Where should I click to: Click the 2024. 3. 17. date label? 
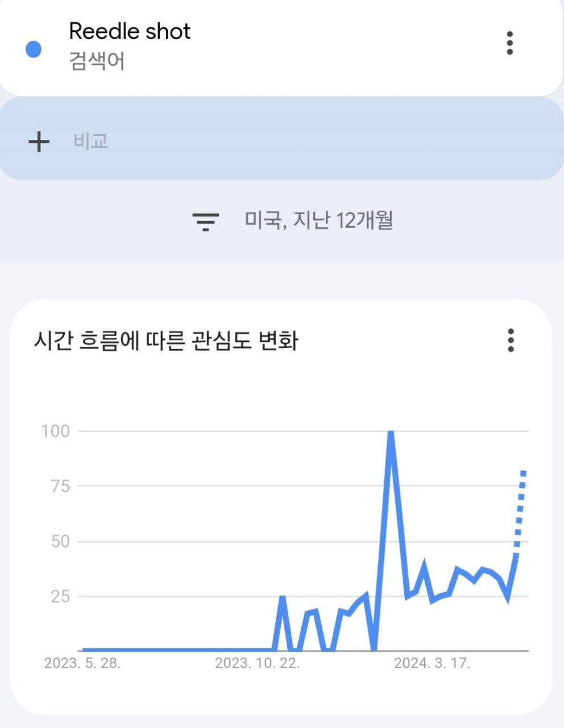(432, 663)
